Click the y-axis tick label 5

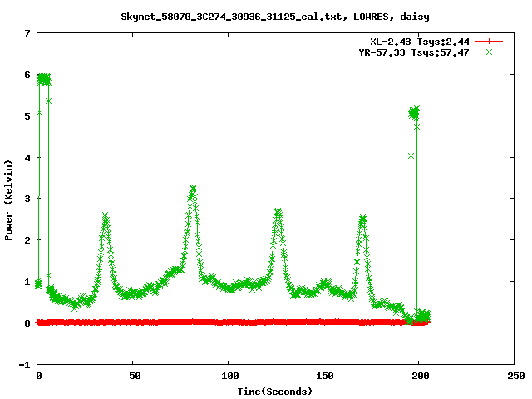(x=27, y=116)
